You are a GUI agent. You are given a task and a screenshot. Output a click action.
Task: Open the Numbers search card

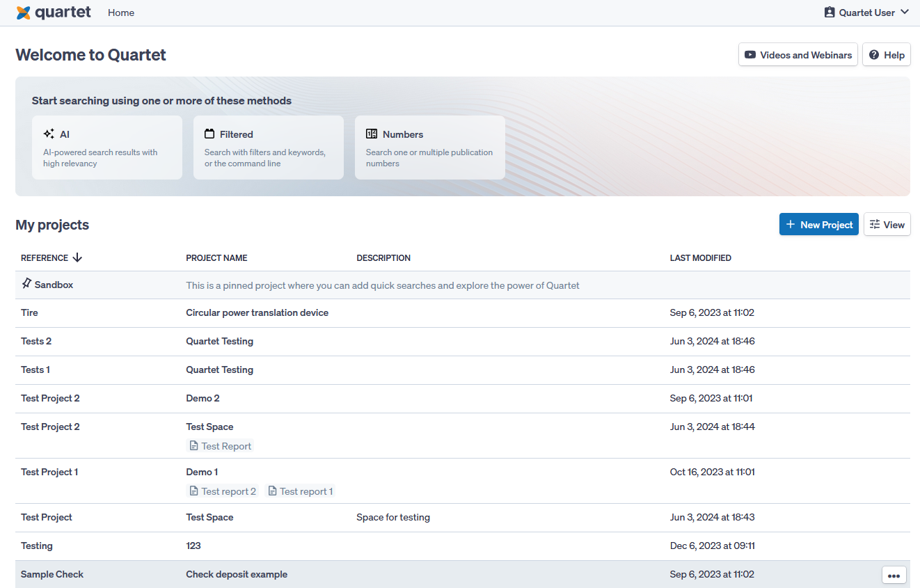point(429,148)
